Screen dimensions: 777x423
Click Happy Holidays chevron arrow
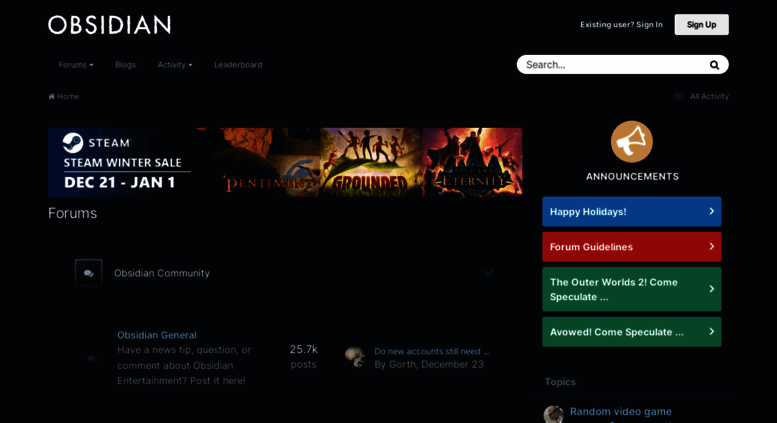pyautogui.click(x=712, y=211)
